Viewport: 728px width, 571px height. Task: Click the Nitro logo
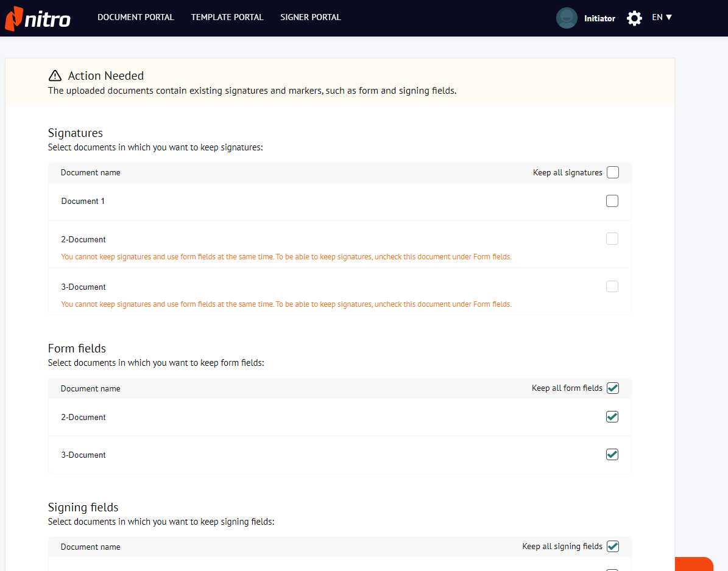(38, 18)
